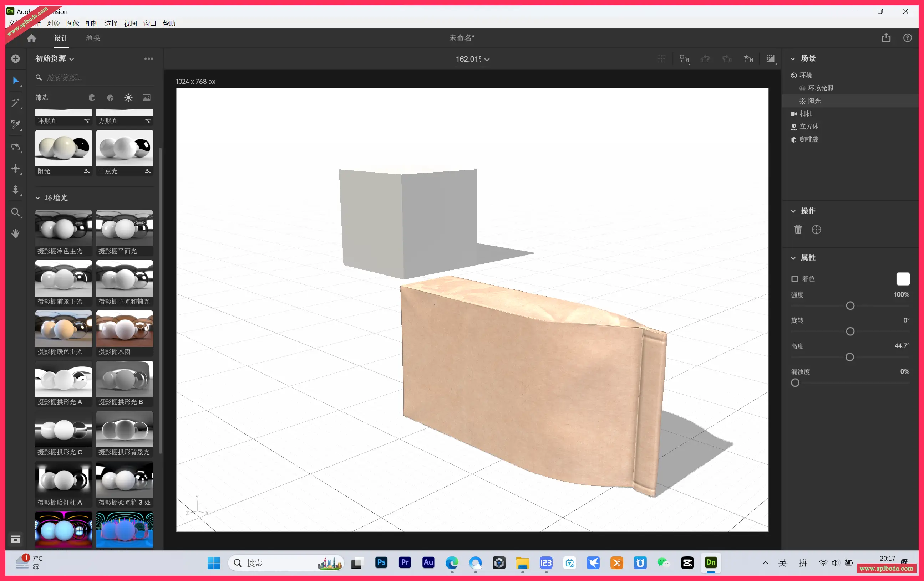Enable the 着色 checkbox

[x=795, y=279]
